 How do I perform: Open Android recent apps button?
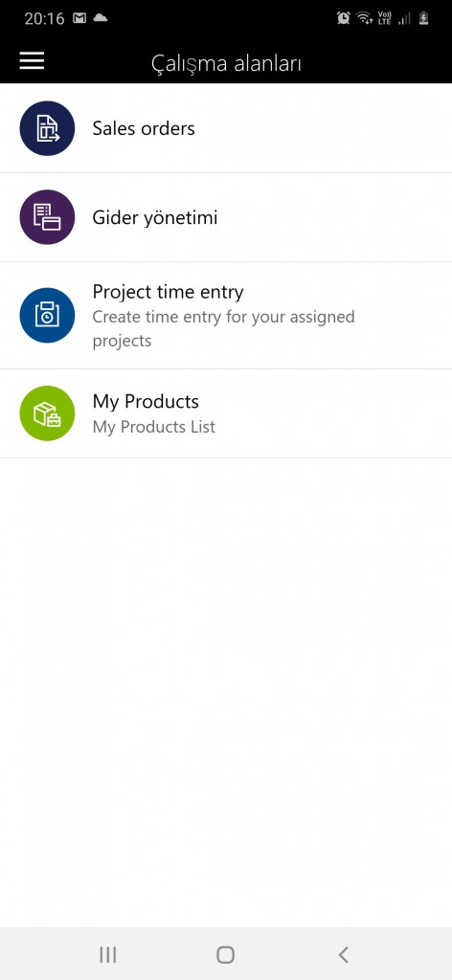108,954
